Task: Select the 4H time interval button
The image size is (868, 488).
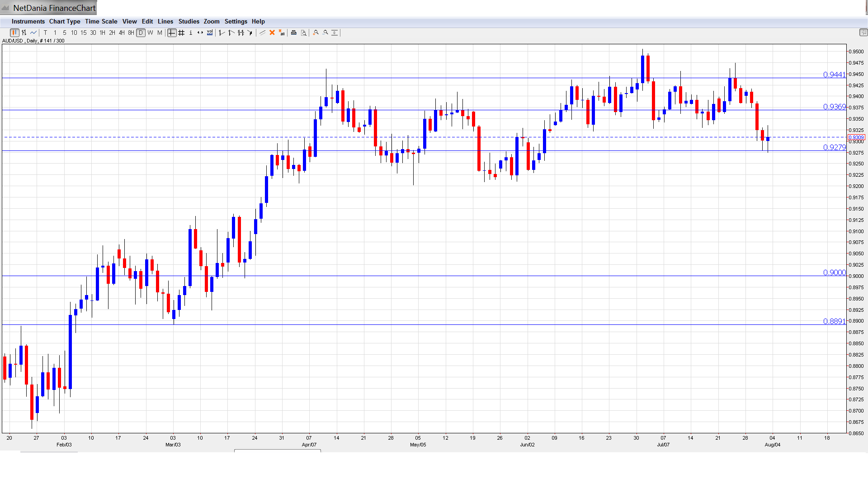Action: pyautogui.click(x=122, y=33)
